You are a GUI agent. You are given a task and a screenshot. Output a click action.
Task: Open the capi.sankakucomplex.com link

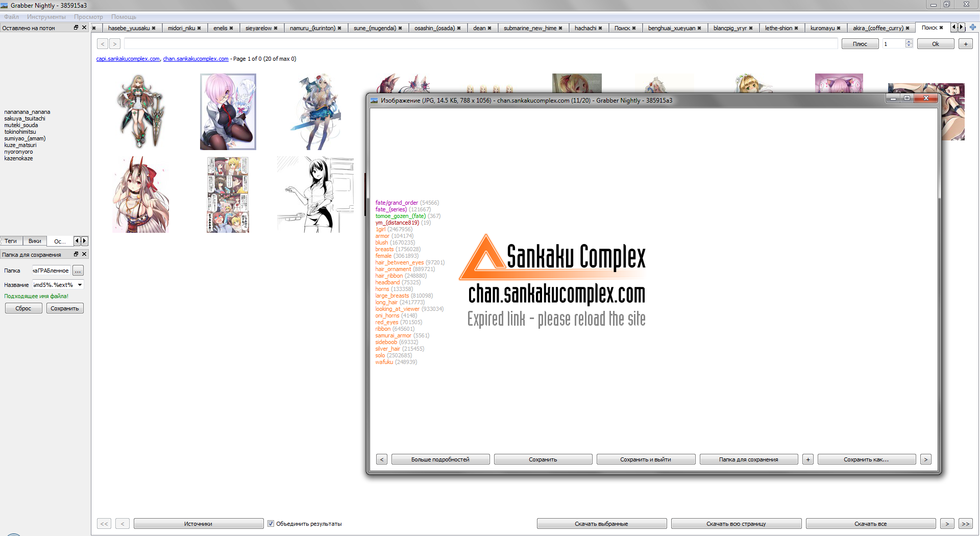click(128, 59)
